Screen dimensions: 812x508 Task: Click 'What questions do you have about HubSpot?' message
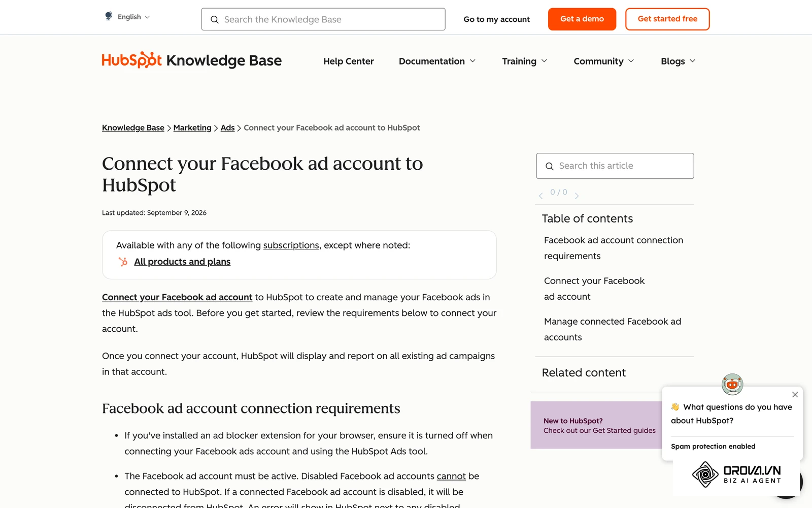point(731,414)
